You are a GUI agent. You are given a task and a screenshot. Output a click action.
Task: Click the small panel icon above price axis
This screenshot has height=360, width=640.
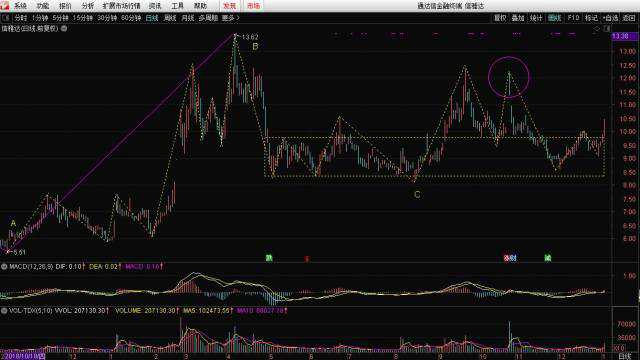607,29
